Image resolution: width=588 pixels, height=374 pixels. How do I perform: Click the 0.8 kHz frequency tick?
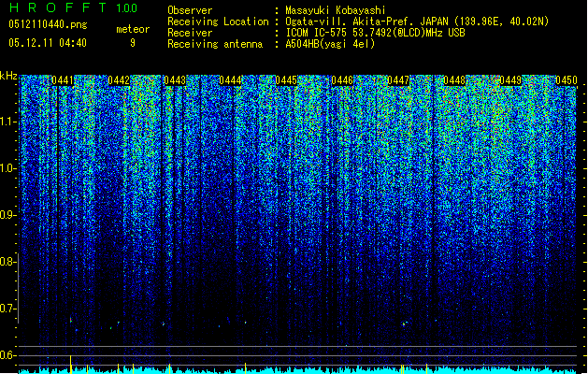tap(8, 262)
